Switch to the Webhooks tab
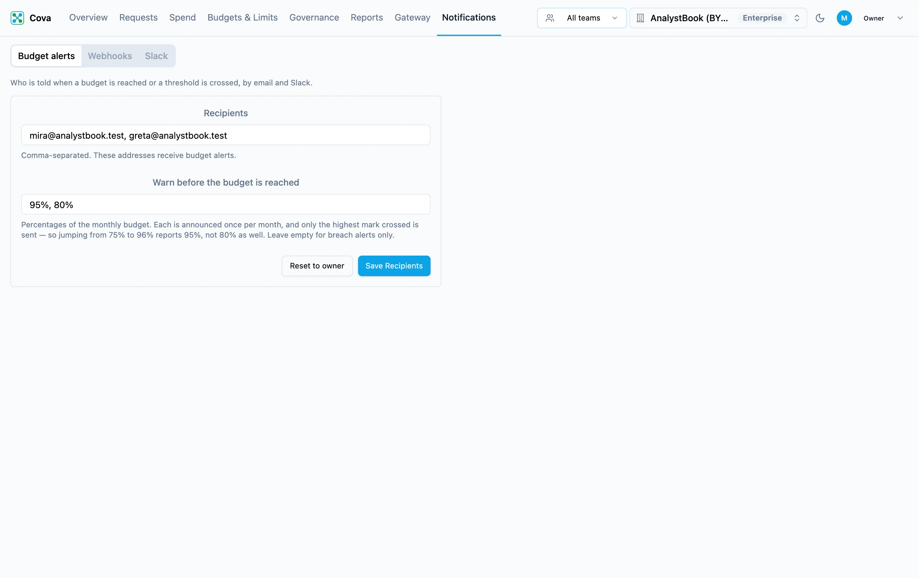Viewport: 924px width, 578px height. click(110, 56)
